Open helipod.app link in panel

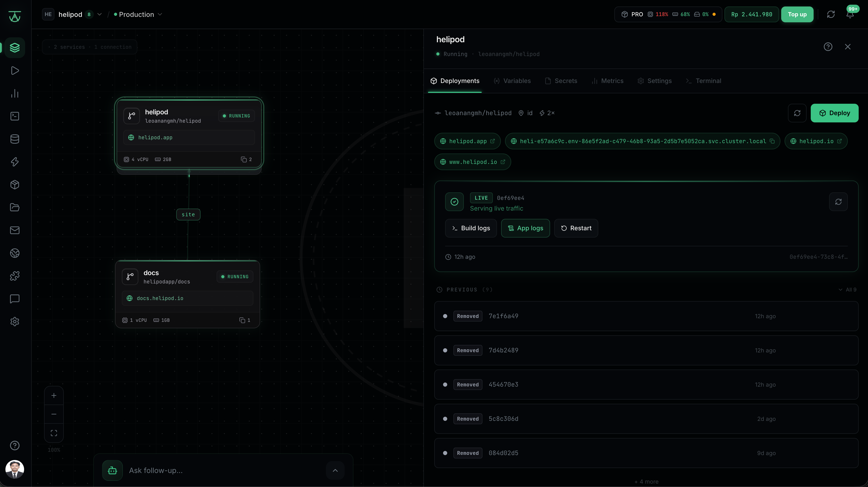[x=467, y=141]
